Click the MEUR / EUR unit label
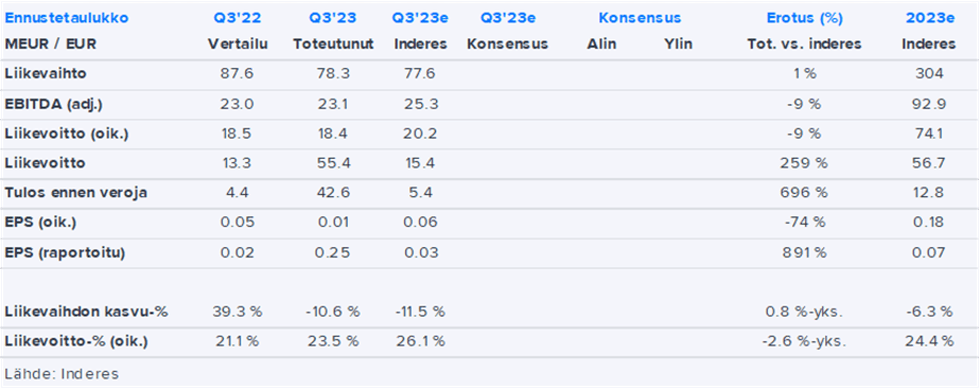980x389 pixels. [50, 44]
